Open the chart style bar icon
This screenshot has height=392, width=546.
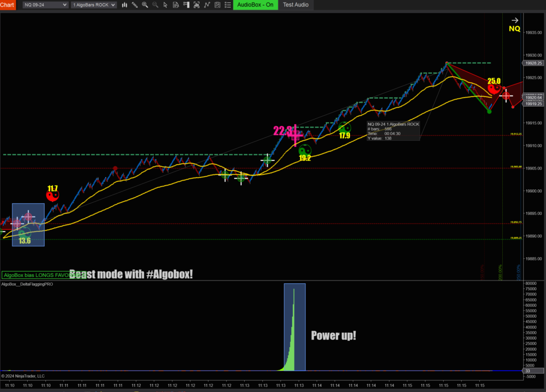[x=124, y=5]
